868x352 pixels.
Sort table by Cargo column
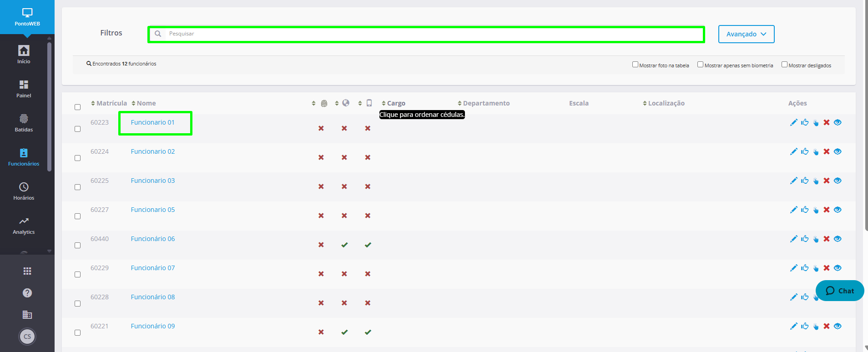click(394, 103)
